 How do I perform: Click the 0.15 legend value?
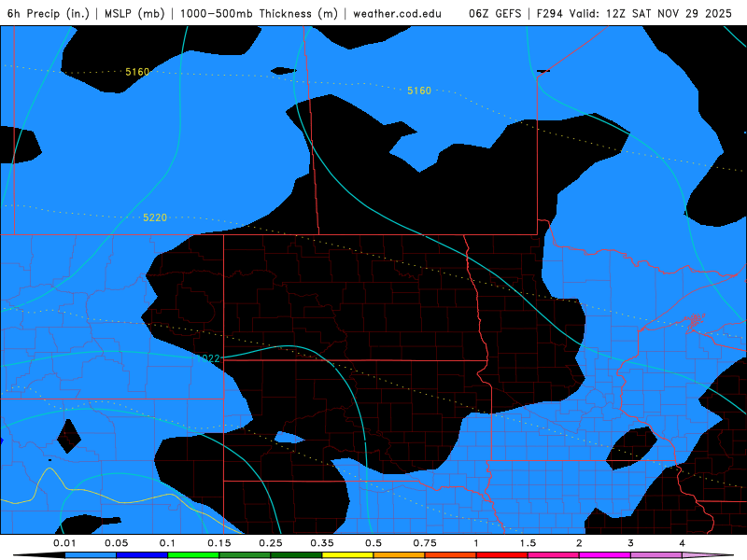(219, 543)
